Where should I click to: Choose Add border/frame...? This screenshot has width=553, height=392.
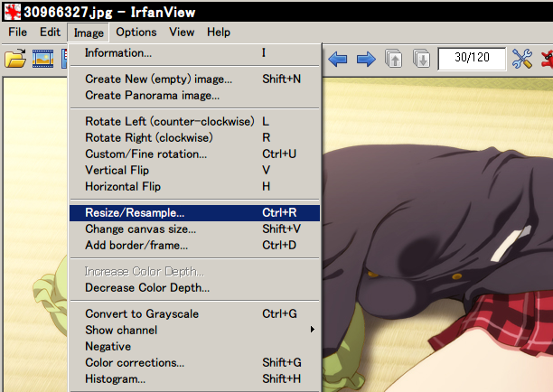pos(194,246)
